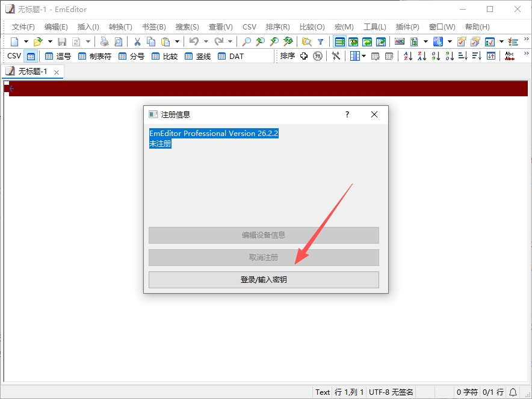This screenshot has width=532, height=399.
Task: Close the 注册信息 dialog
Action: (x=374, y=115)
